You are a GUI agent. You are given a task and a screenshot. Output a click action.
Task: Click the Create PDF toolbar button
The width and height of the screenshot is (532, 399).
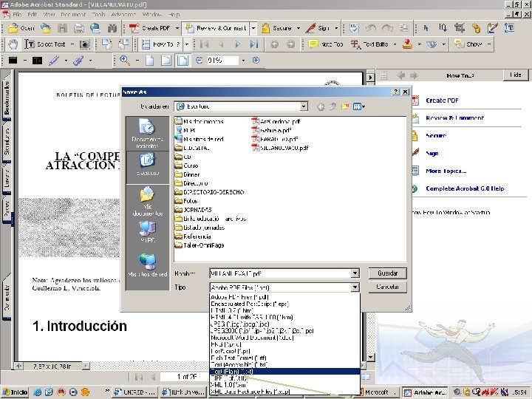click(x=151, y=27)
